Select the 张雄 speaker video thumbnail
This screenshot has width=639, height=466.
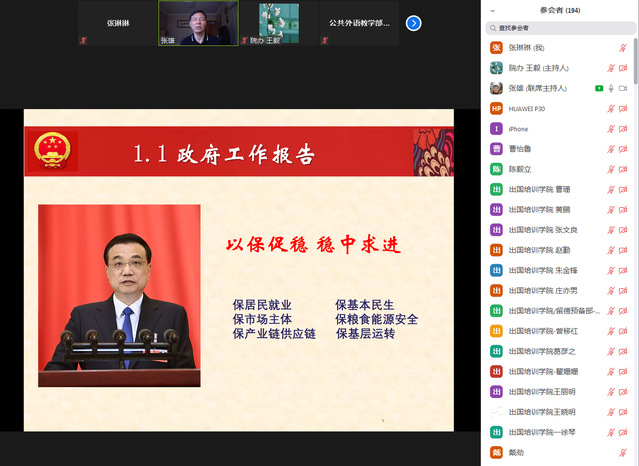click(198, 23)
